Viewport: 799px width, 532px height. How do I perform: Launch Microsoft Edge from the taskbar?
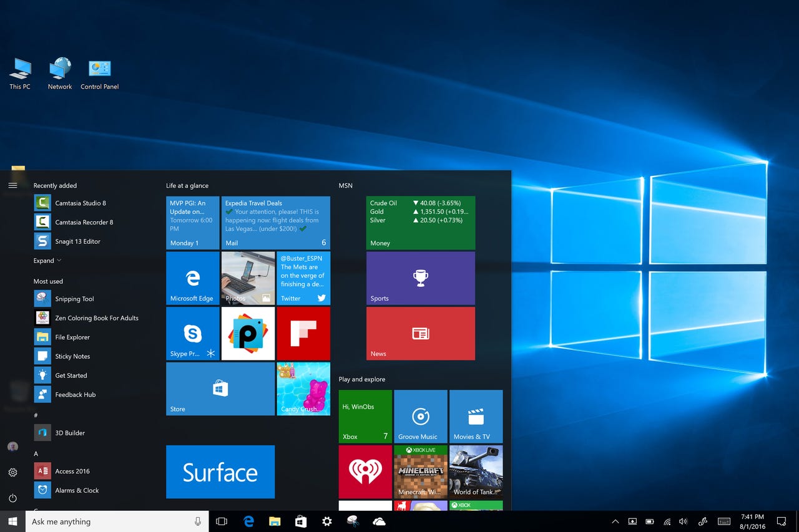click(248, 521)
